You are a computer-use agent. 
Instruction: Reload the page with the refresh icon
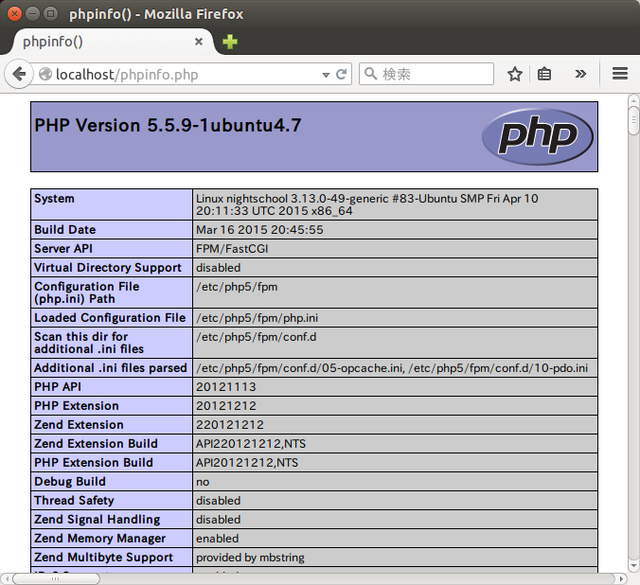[341, 74]
